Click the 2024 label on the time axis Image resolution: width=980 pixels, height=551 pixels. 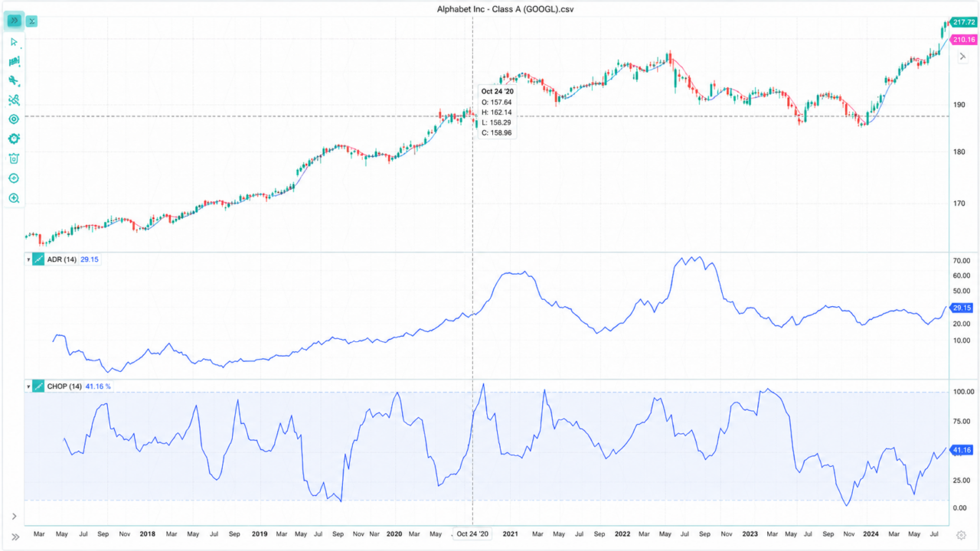871,535
